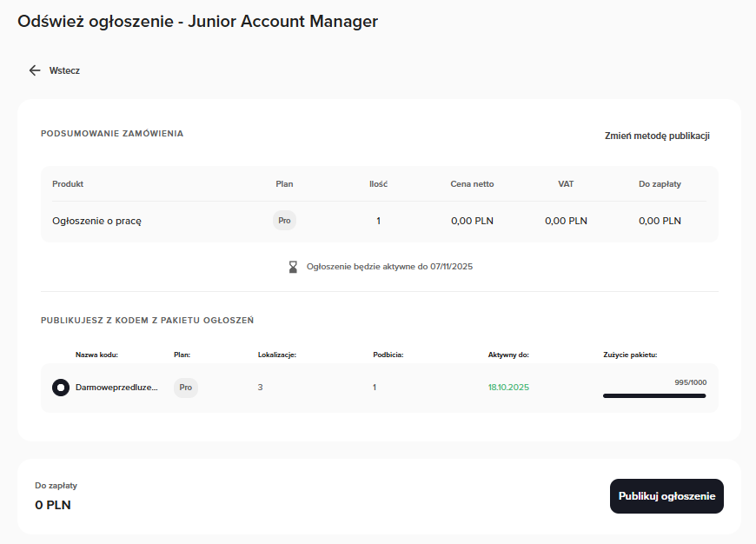Click the Produkt column header
This screenshot has height=544, width=756.
[x=68, y=184]
